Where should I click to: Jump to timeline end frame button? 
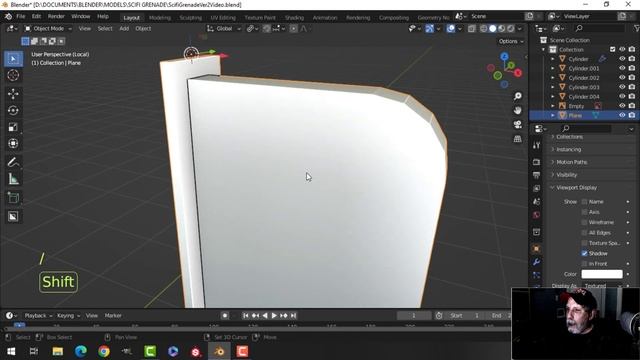[x=293, y=316]
